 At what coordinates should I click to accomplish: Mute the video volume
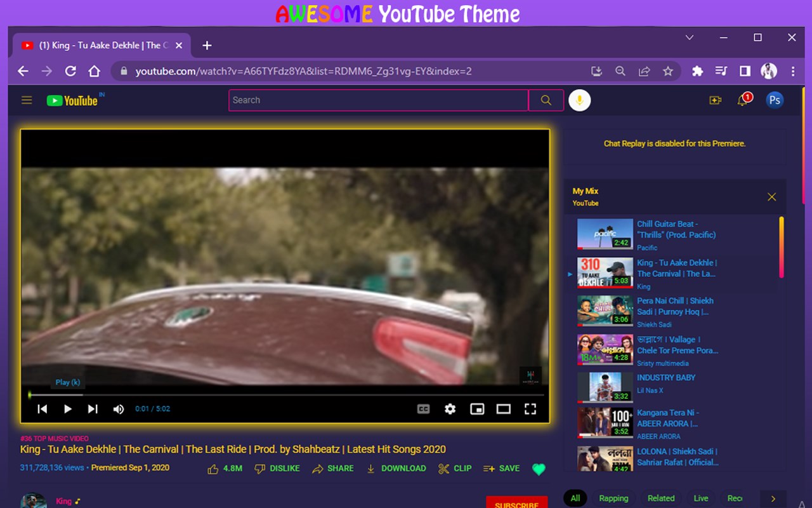point(119,409)
